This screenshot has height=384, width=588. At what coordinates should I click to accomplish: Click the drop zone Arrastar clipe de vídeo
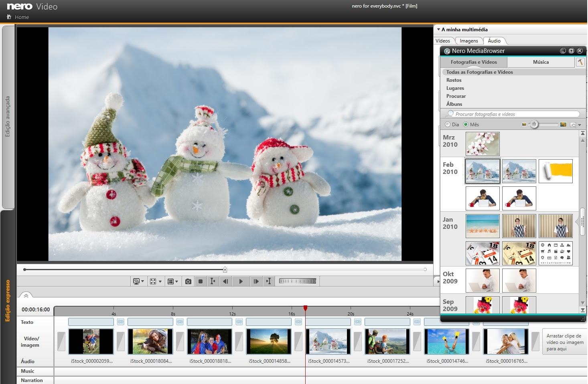click(564, 342)
